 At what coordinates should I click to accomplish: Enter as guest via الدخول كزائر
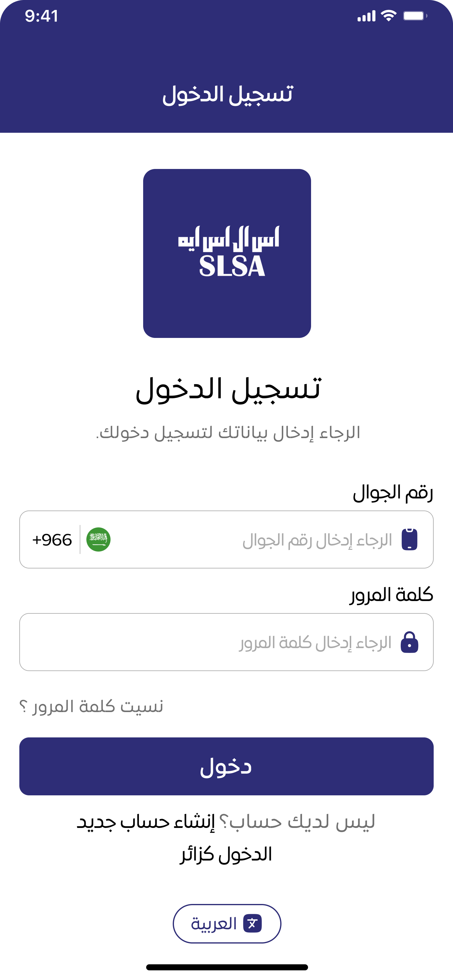(226, 854)
